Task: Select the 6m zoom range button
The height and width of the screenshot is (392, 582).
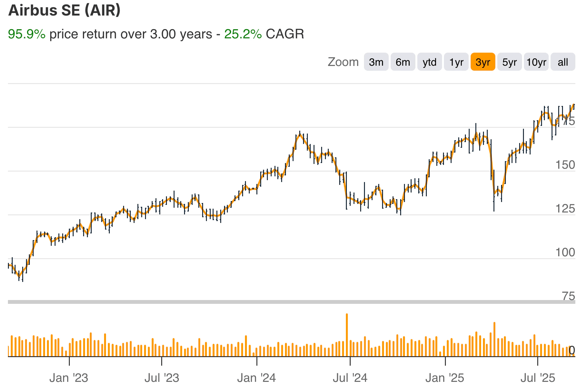Action: [403, 62]
